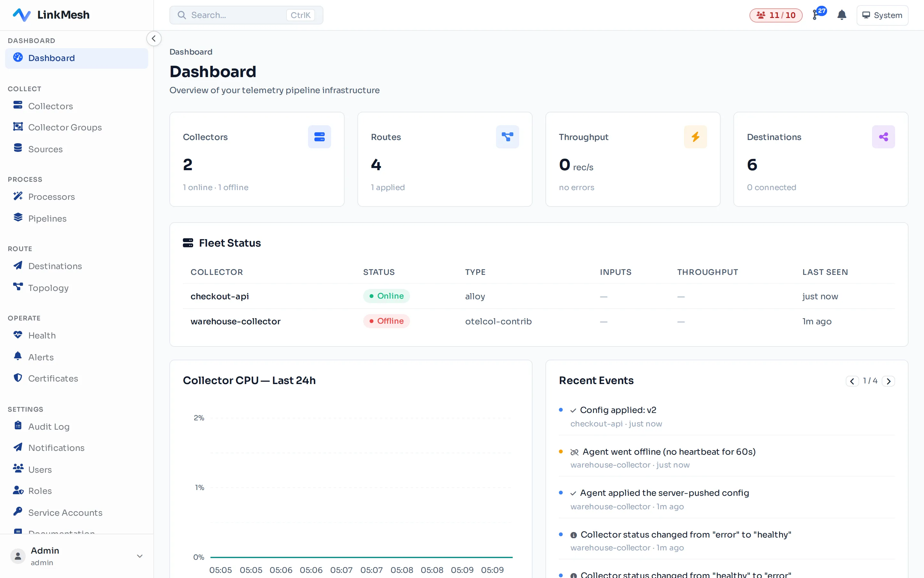The height and width of the screenshot is (578, 924).
Task: Click the Dashboard breadcrumb
Action: click(191, 52)
